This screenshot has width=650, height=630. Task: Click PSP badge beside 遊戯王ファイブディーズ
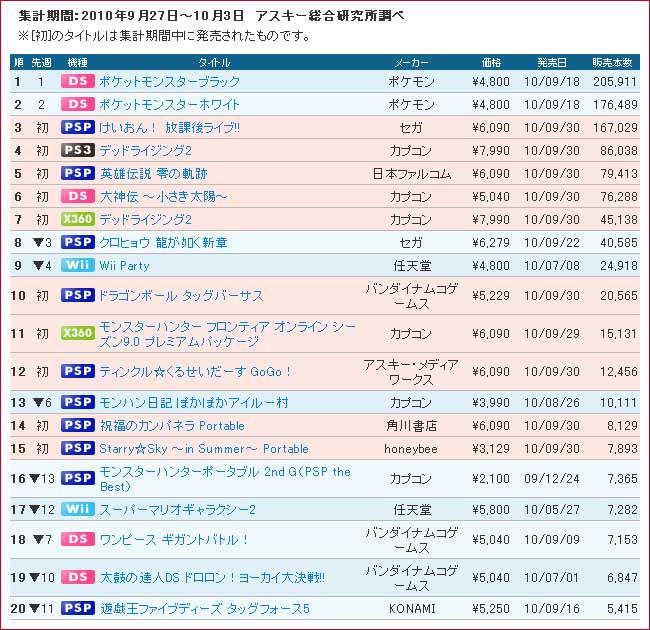point(78,608)
